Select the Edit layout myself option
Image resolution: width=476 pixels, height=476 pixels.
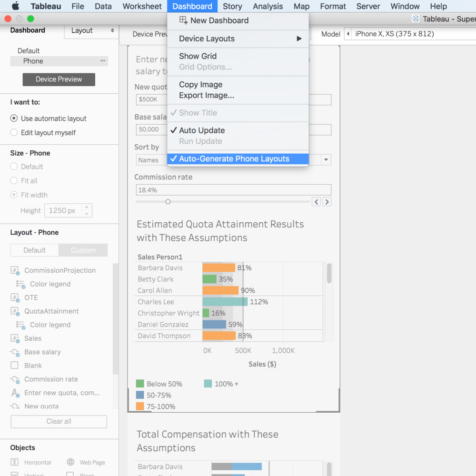(x=14, y=133)
